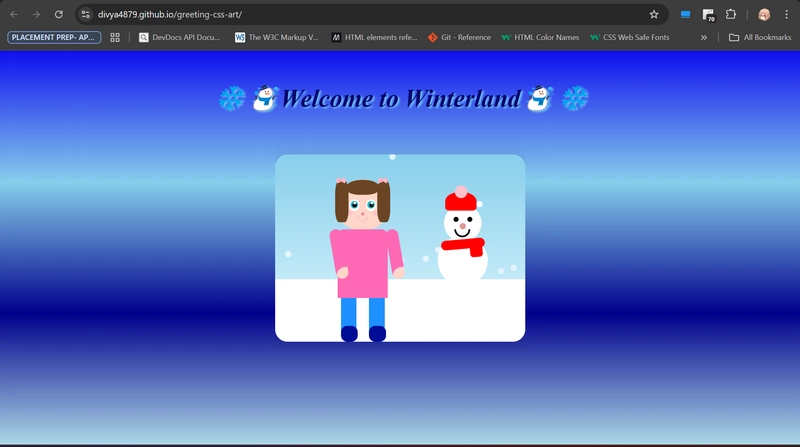Open the HTML elements reference bookmark
The width and height of the screenshot is (800, 447).
point(375,38)
